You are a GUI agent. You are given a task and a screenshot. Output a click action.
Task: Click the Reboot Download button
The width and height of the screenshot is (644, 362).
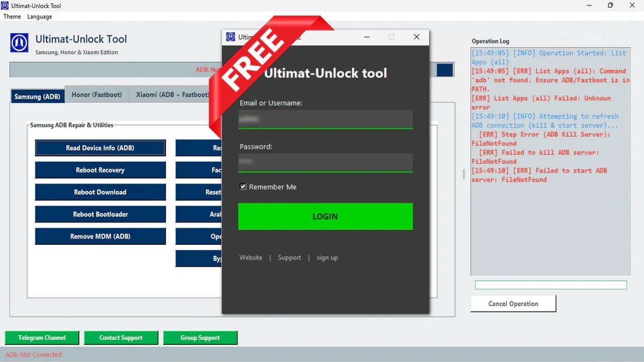point(100,192)
